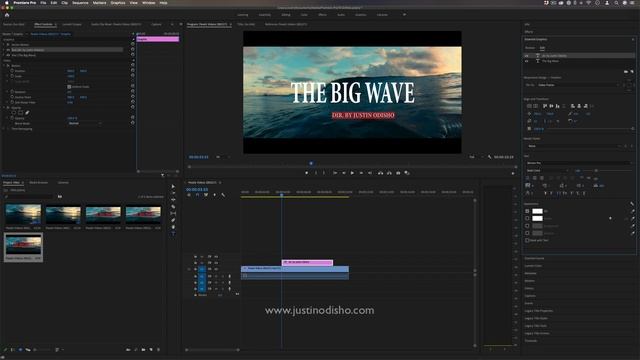Enable Shadow checkbox in Appearance

coord(527,233)
